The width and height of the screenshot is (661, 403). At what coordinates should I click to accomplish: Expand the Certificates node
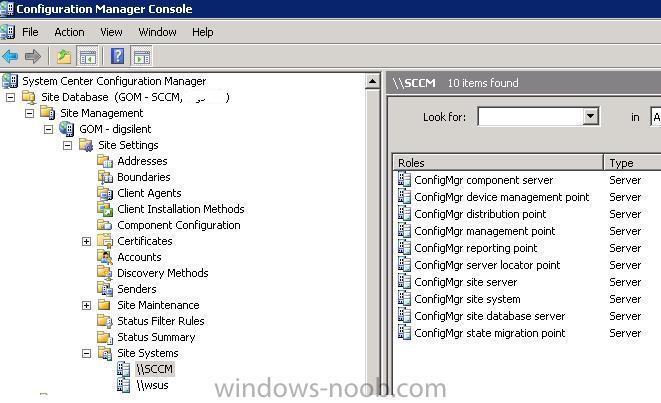click(x=86, y=242)
